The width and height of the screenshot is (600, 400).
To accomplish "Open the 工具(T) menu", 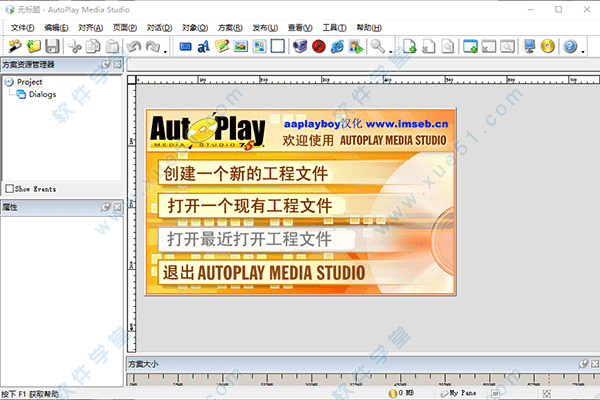I will point(334,28).
